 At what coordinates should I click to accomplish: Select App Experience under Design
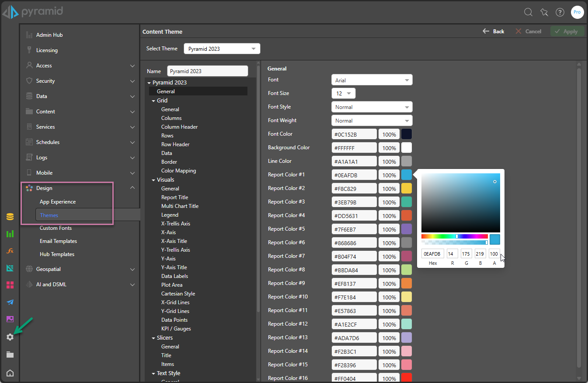(x=58, y=202)
